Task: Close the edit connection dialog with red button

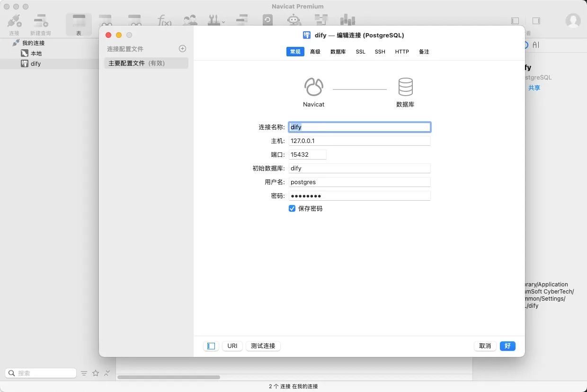Action: (108, 35)
